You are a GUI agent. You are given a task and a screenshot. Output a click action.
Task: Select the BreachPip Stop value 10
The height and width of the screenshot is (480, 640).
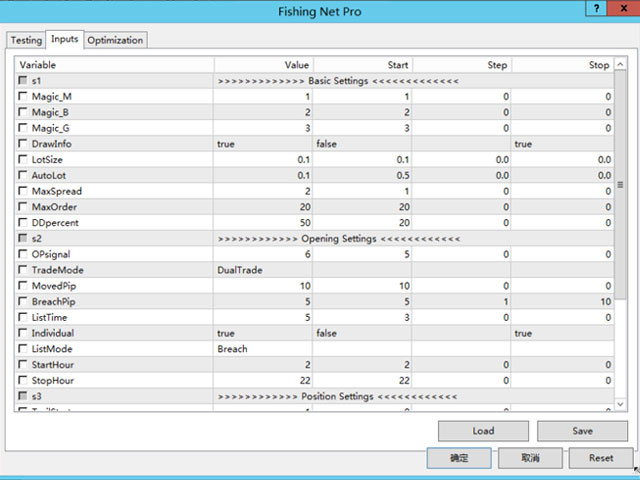606,302
